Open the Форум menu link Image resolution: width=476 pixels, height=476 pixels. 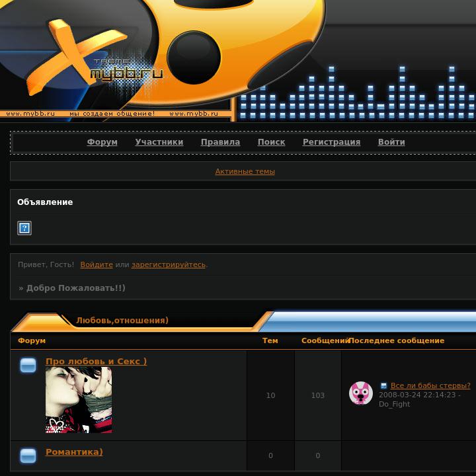pyautogui.click(x=102, y=141)
